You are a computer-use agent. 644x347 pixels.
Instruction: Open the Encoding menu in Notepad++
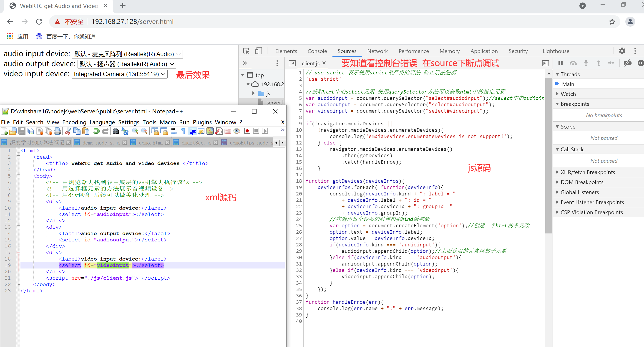click(x=74, y=122)
